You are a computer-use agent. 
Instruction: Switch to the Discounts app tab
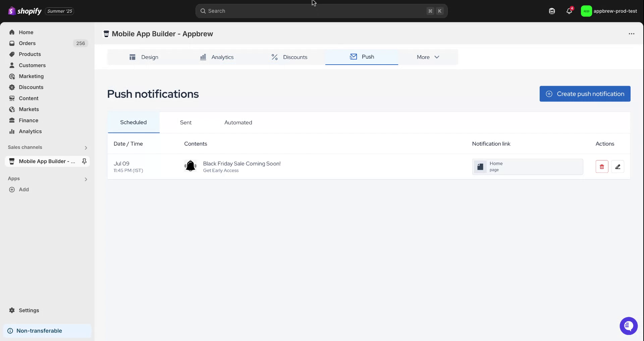coord(289,57)
